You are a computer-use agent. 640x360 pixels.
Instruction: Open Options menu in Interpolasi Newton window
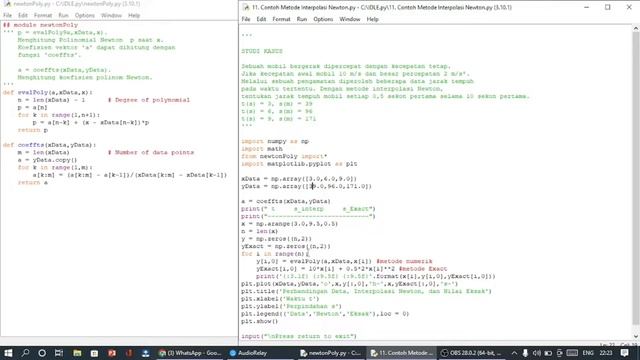click(323, 19)
